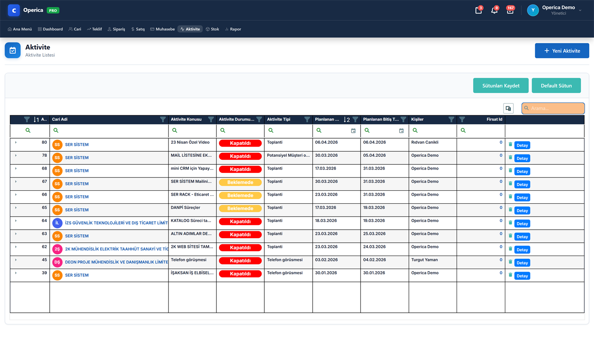Delete activity 45 with trash icon
The image size is (594, 364).
tap(510, 262)
